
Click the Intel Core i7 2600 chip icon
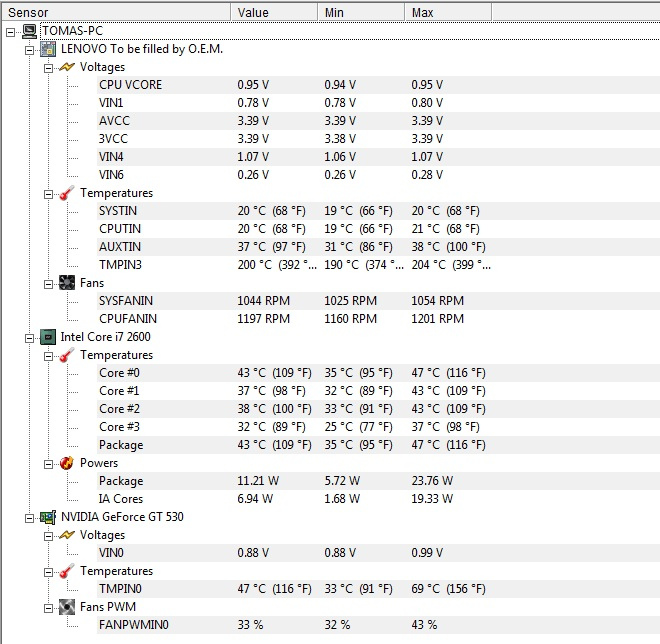pyautogui.click(x=48, y=337)
